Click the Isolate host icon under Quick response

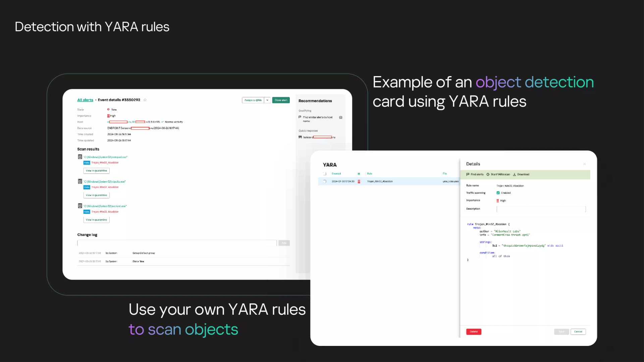point(300,137)
